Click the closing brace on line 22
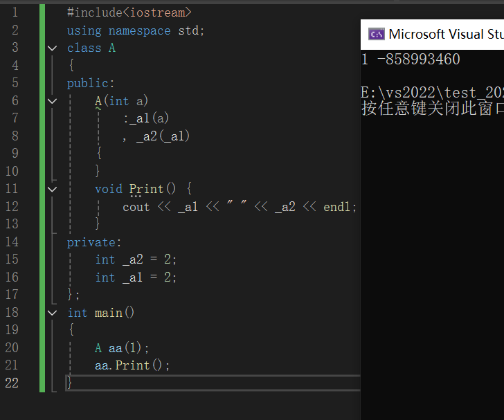This screenshot has width=504, height=420. click(x=69, y=383)
